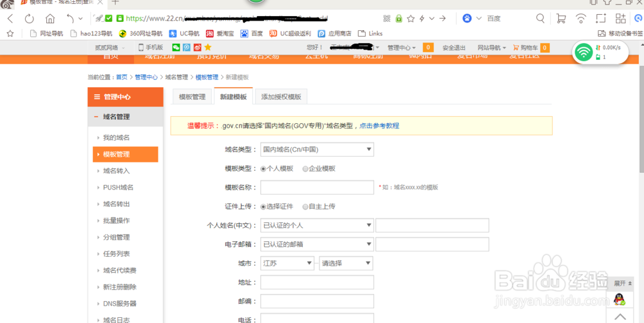Open the apps grid icon in toolbar

point(621,18)
